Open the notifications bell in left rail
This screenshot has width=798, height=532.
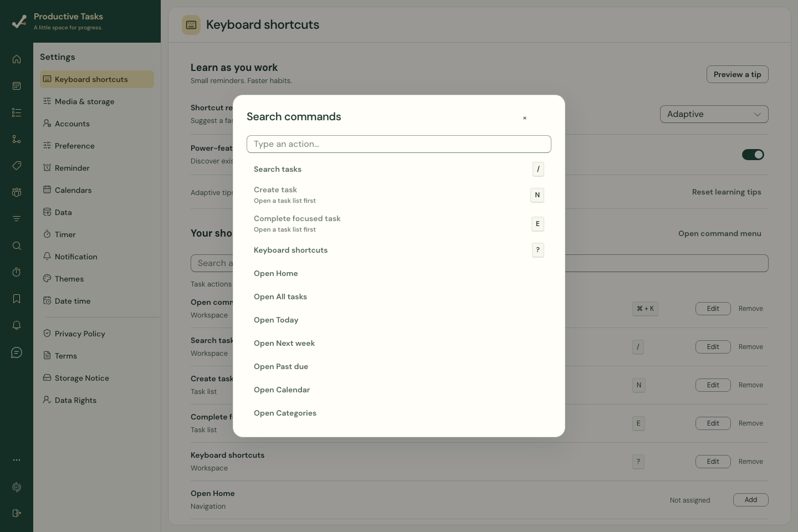(x=17, y=325)
